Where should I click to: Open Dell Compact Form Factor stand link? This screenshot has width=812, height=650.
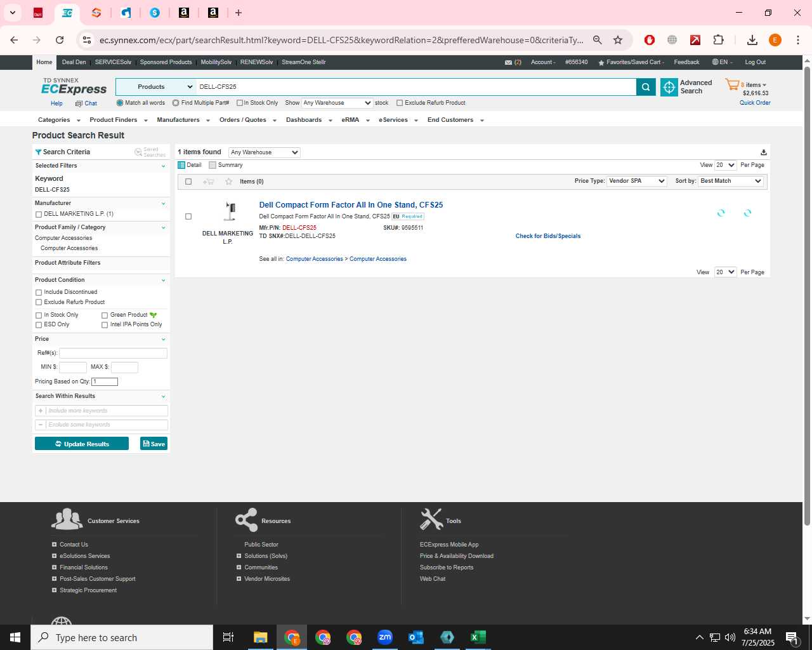point(351,205)
